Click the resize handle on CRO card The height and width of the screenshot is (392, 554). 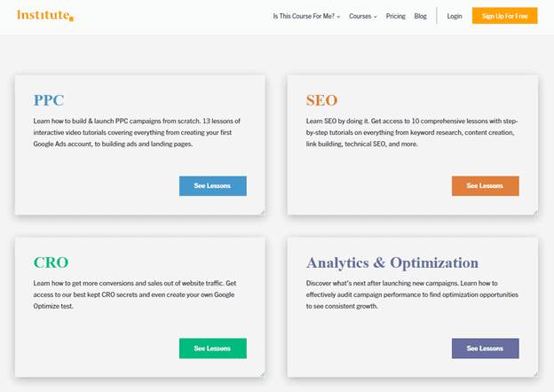click(x=263, y=374)
